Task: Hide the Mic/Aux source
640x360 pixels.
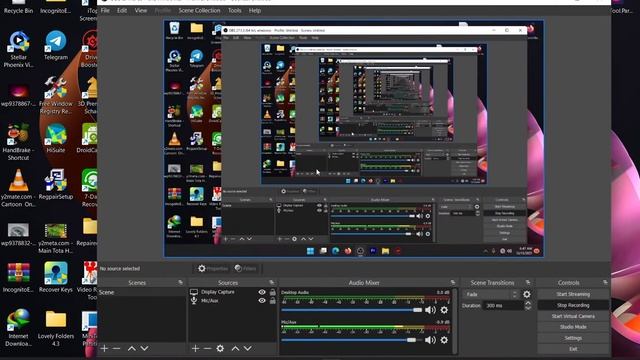Action: [x=262, y=300]
